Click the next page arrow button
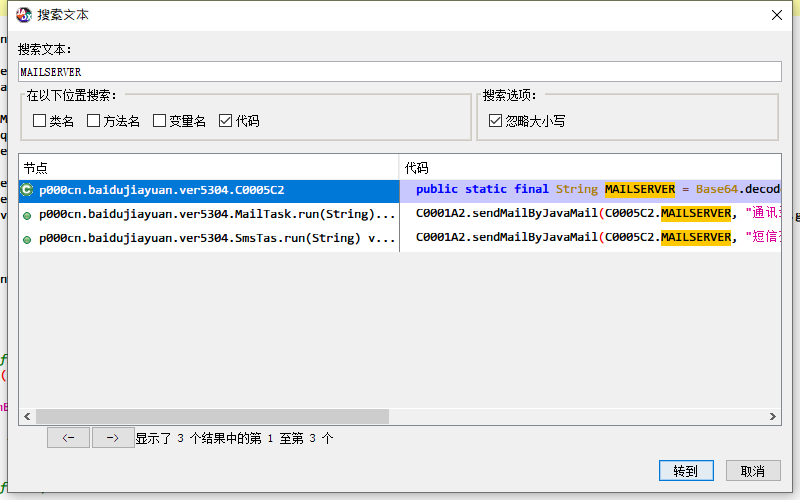 tap(113, 438)
